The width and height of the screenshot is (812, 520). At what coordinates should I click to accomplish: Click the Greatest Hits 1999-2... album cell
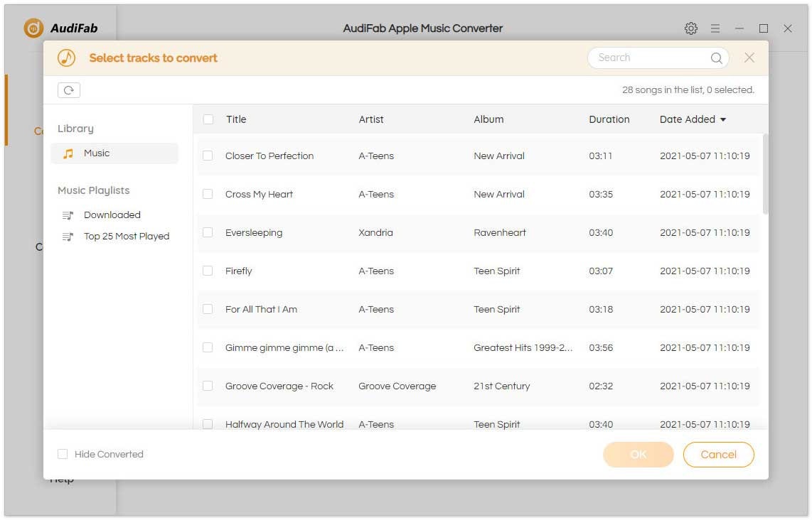point(523,347)
